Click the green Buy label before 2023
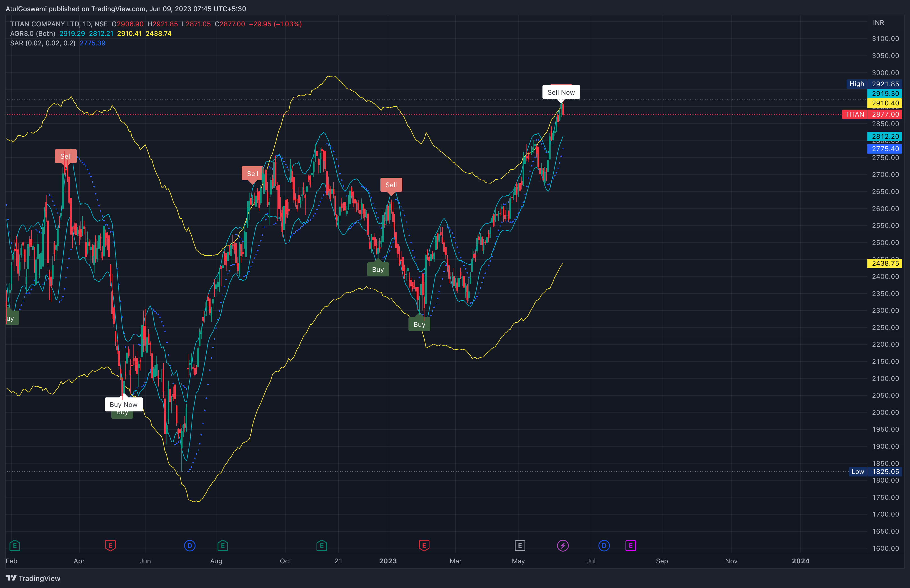 click(378, 270)
